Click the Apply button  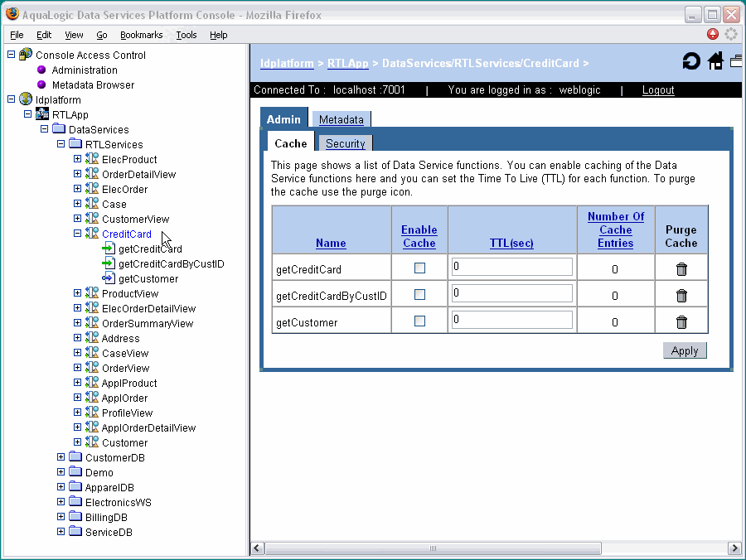coord(685,351)
